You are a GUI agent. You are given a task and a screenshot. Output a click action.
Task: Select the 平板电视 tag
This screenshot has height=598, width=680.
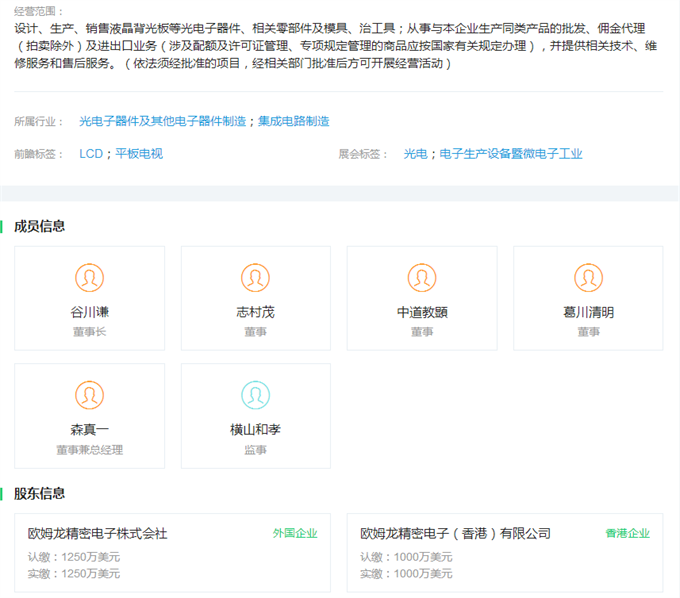(139, 154)
